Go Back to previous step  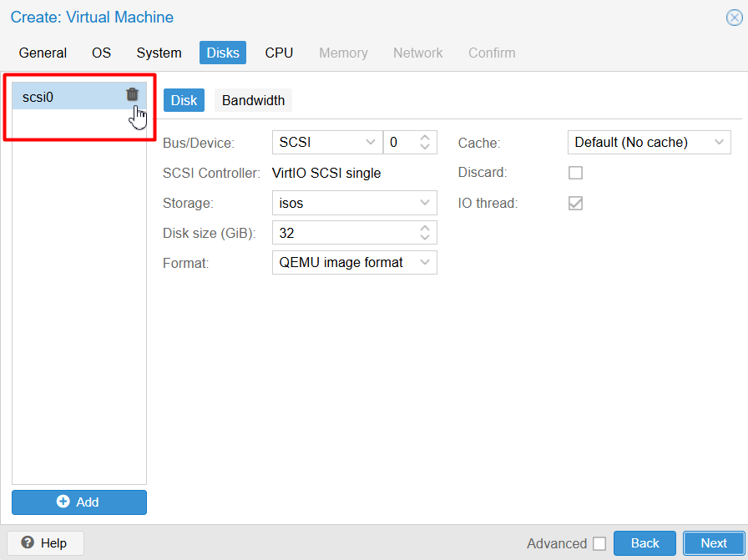pos(644,542)
